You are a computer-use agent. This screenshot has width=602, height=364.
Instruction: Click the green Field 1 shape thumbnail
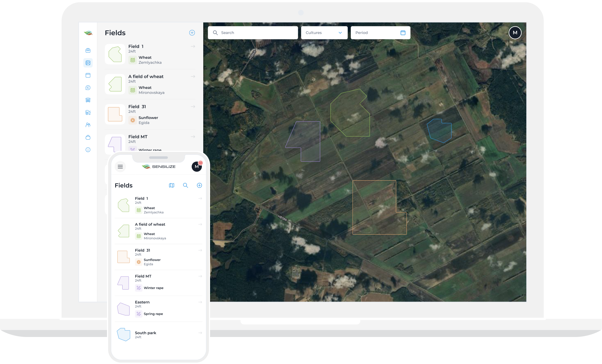coord(115,54)
